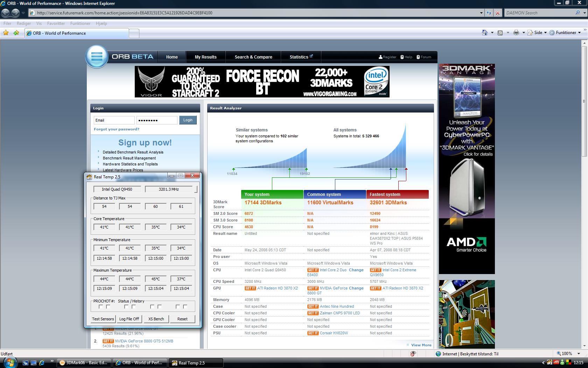Show hidden tray icons arrow
Viewport: 588px width, 368px height.
[x=544, y=362]
